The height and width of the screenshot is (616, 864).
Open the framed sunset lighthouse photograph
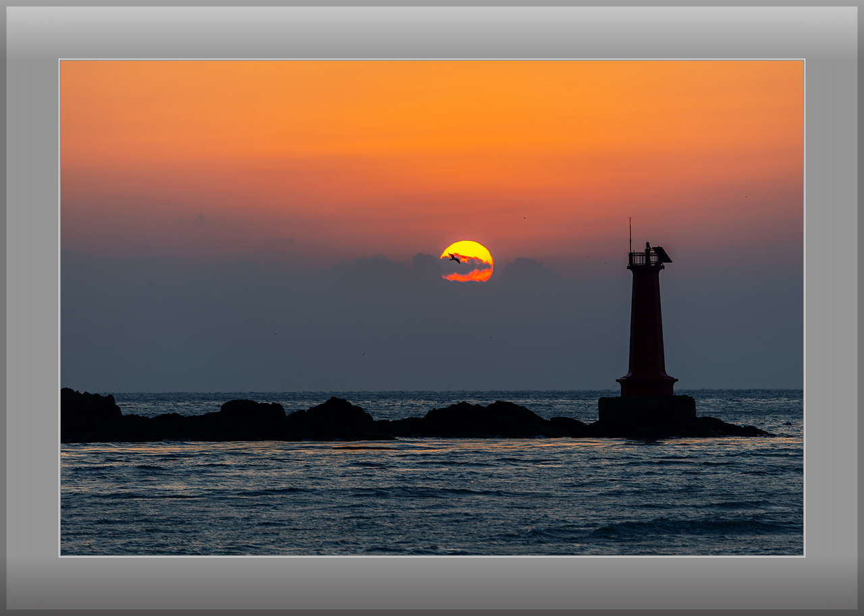tap(432, 308)
